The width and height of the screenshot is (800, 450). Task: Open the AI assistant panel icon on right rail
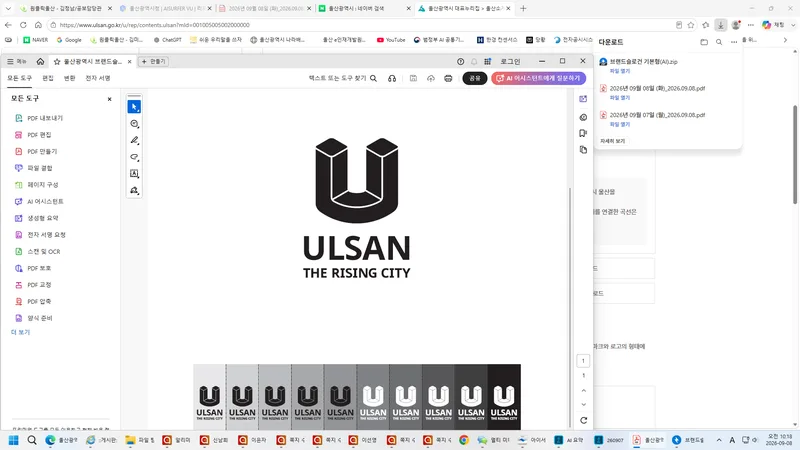(583, 99)
